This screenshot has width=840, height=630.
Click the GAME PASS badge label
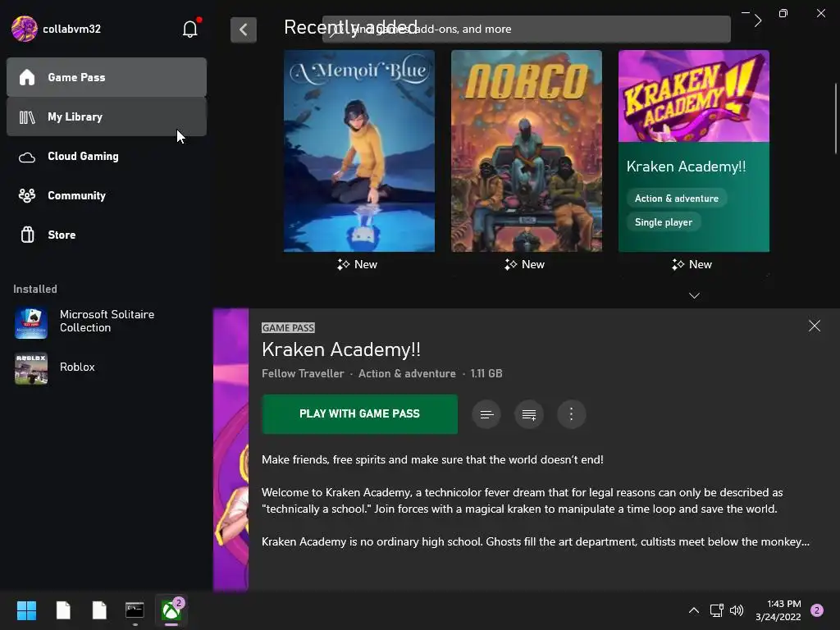pyautogui.click(x=288, y=328)
